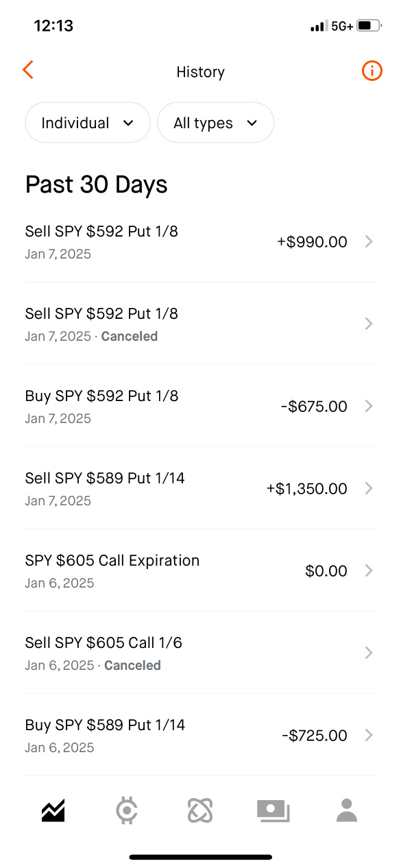Open the investing chart tab icon
This screenshot has width=401, height=868.
tap(53, 810)
